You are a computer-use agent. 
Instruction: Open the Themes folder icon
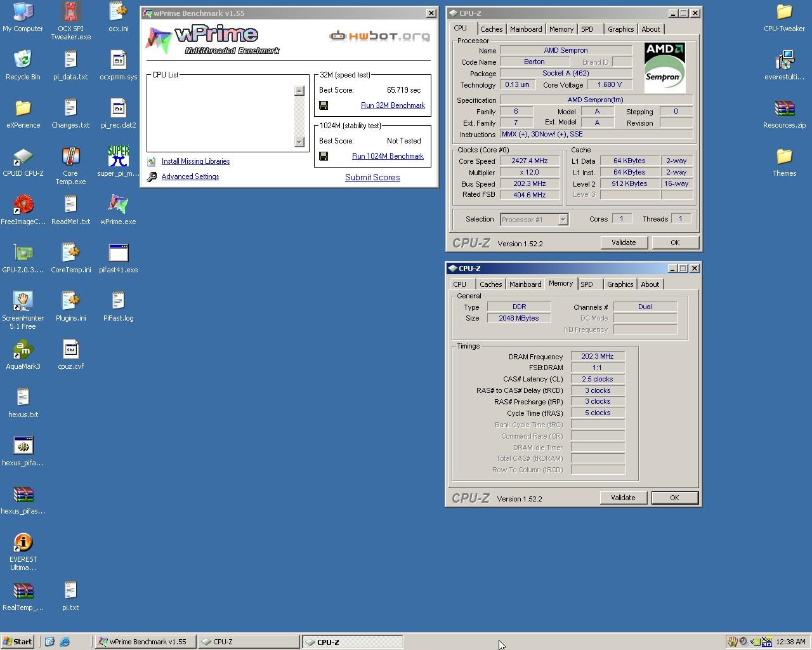click(784, 161)
